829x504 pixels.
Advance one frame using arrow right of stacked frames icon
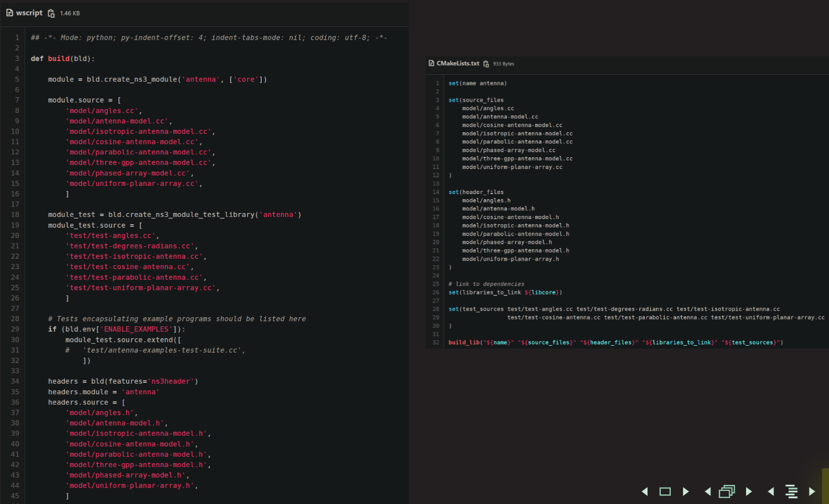(749, 491)
